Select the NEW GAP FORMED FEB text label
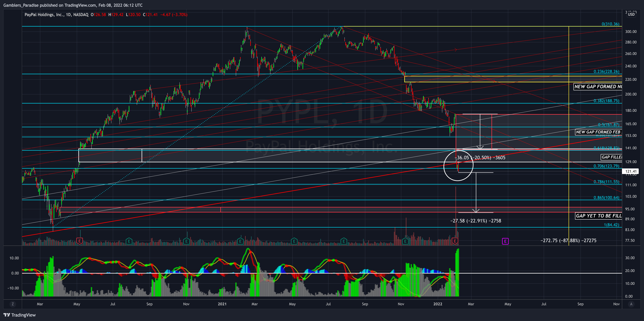 (599, 132)
